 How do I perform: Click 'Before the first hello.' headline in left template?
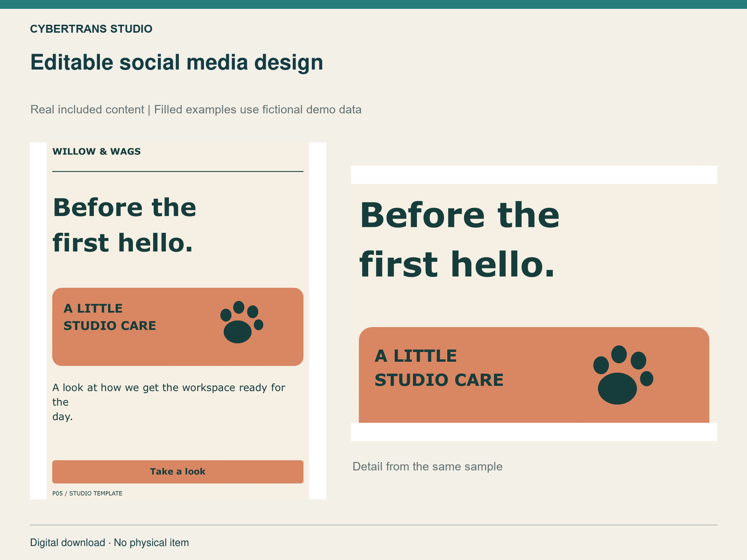point(124,225)
